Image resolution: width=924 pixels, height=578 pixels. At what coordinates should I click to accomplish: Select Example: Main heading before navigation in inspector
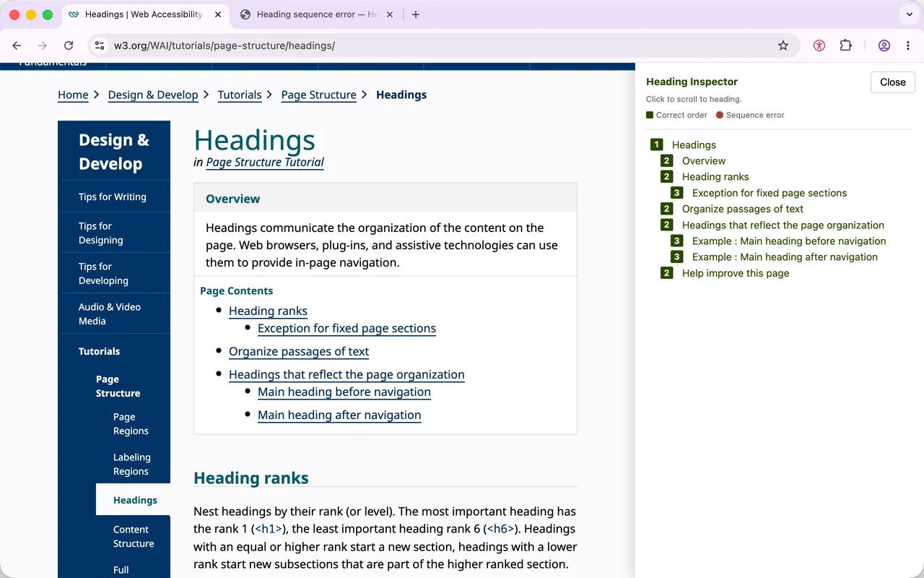pos(789,241)
